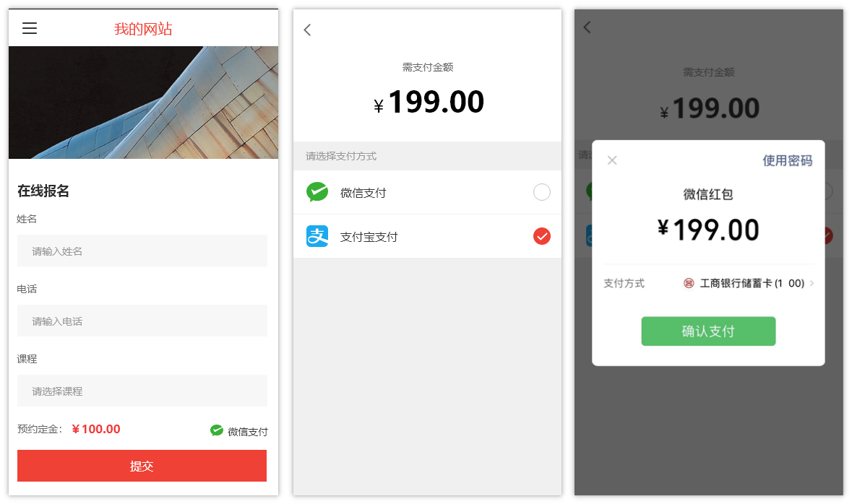
Task: Click the red 提交 submit button
Action: [142, 466]
